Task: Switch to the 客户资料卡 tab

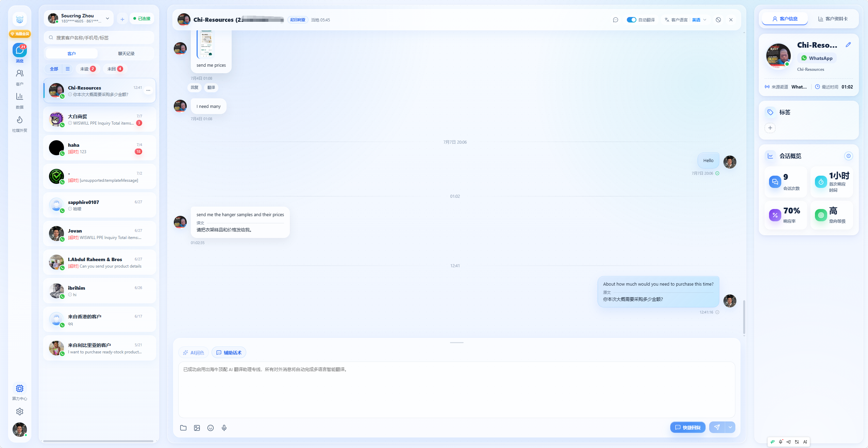Action: pyautogui.click(x=833, y=19)
